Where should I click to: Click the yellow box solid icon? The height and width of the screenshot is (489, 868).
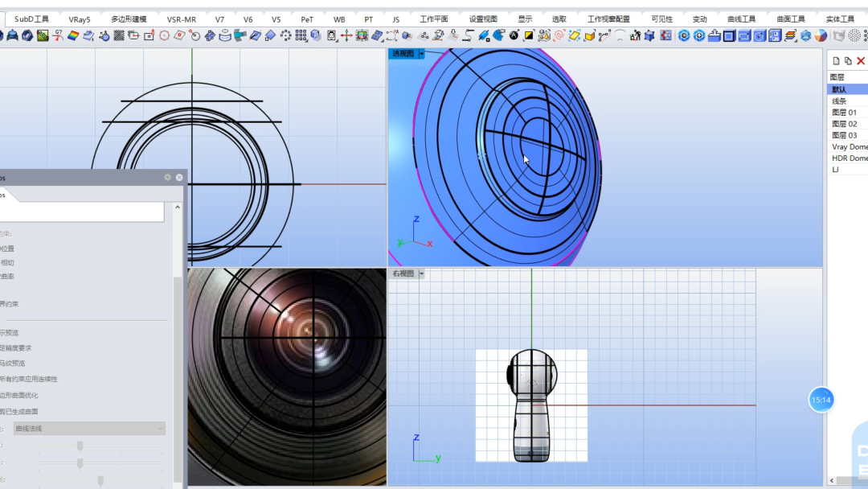[590, 36]
